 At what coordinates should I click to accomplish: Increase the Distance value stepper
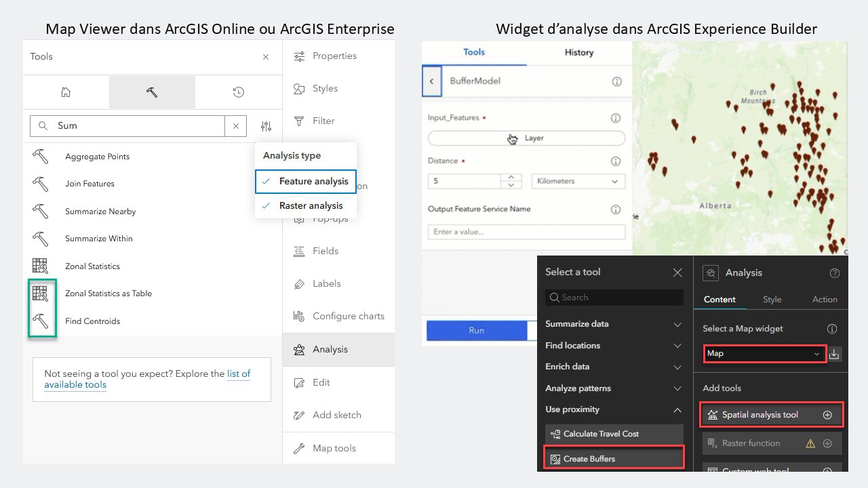pyautogui.click(x=511, y=178)
